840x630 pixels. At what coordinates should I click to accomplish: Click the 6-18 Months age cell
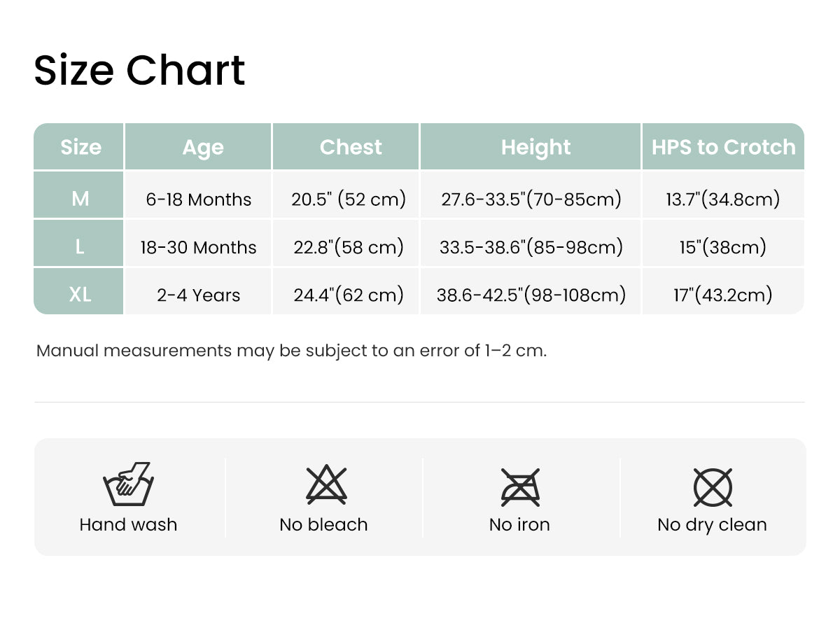coord(199,199)
